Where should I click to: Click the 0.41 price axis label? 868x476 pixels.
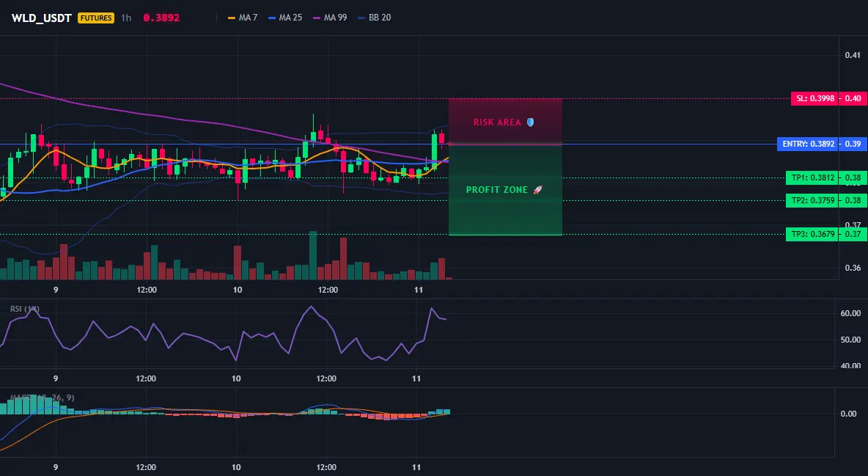853,55
